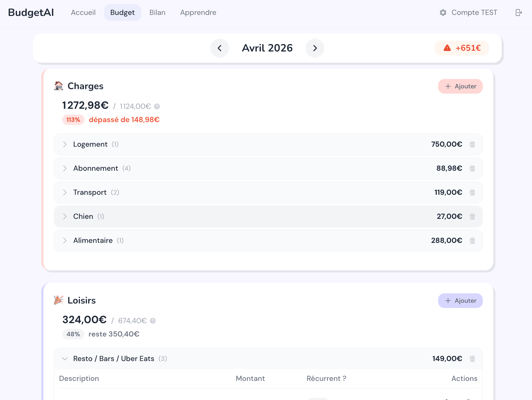This screenshot has width=532, height=400.
Task: Show Loisirs budget help tooltip
Action: [153, 321]
